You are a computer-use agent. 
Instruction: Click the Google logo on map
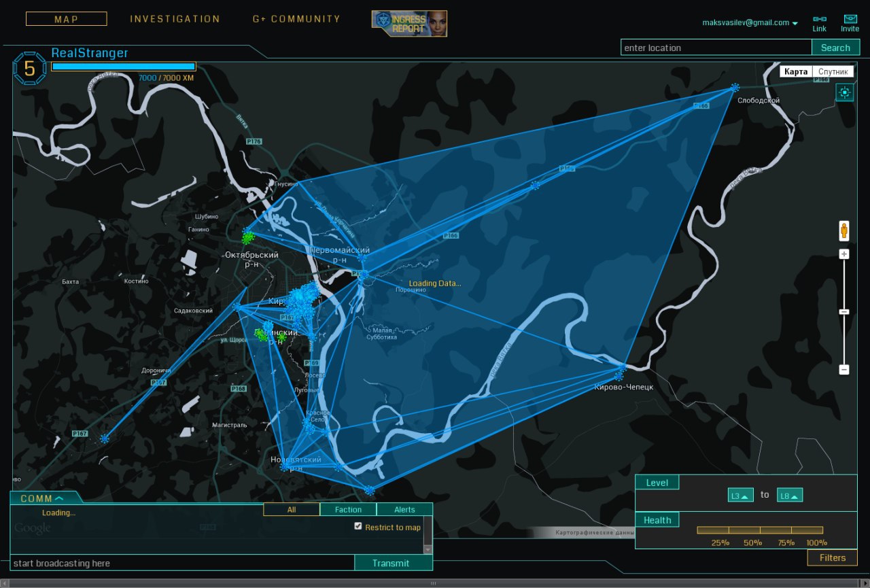32,528
